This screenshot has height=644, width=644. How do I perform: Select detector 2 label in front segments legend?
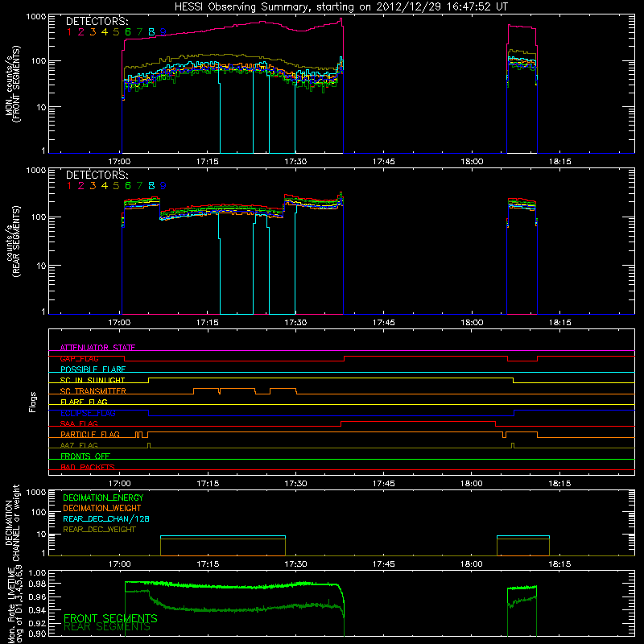pyautogui.click(x=81, y=32)
